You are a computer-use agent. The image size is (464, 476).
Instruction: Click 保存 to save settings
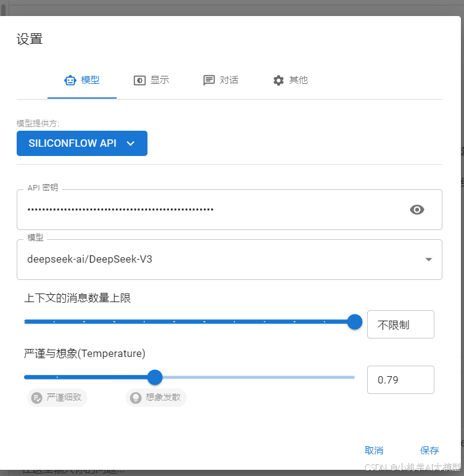[429, 451]
